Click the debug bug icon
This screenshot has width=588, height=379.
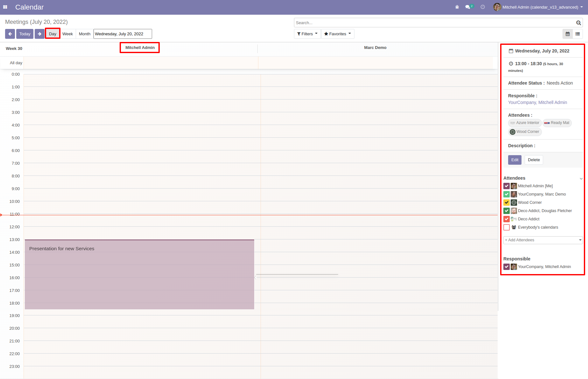[x=457, y=7]
